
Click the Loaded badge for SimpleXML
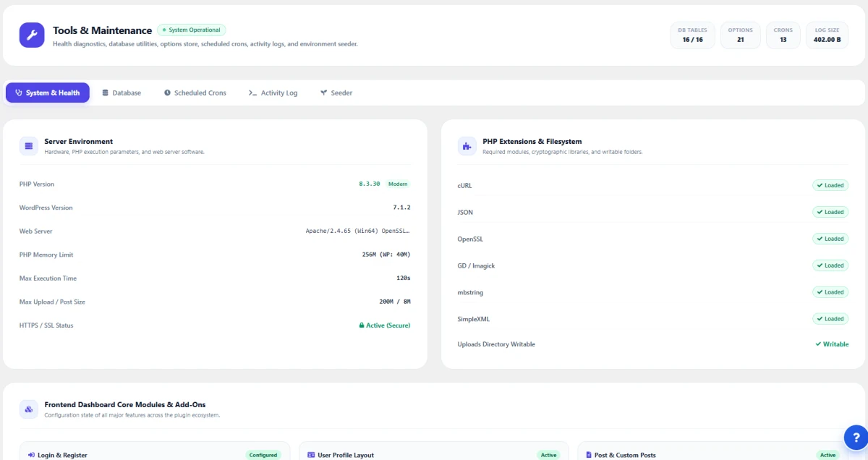pyautogui.click(x=830, y=319)
